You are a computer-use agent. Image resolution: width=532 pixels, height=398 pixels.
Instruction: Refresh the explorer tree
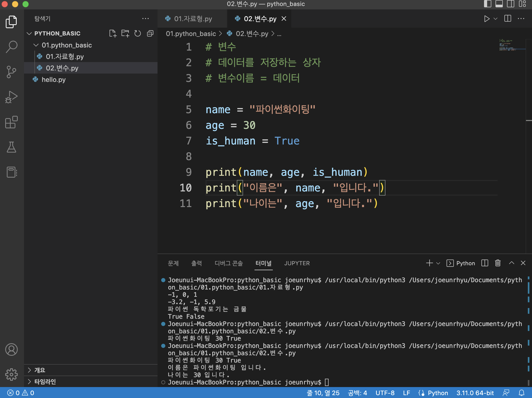click(138, 33)
